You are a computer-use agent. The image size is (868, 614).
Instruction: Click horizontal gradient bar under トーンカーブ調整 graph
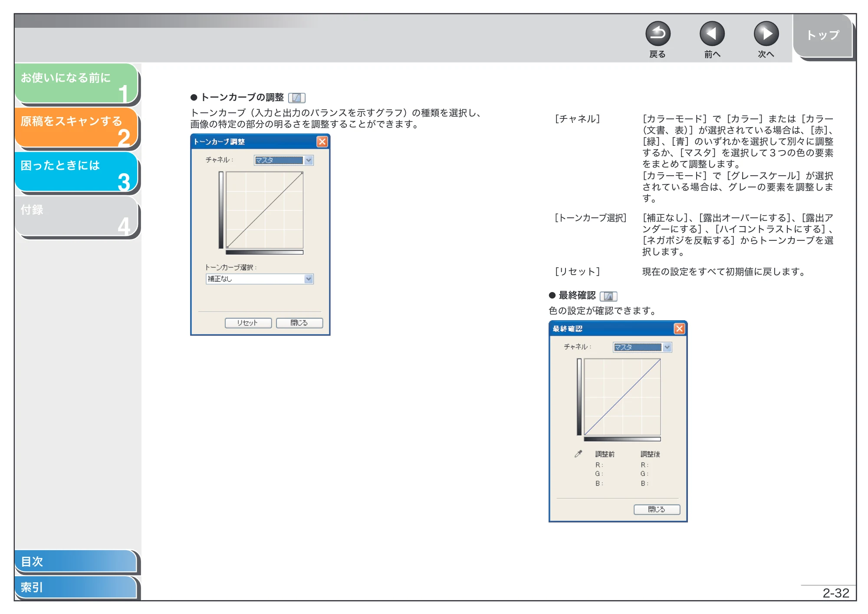coord(264,252)
